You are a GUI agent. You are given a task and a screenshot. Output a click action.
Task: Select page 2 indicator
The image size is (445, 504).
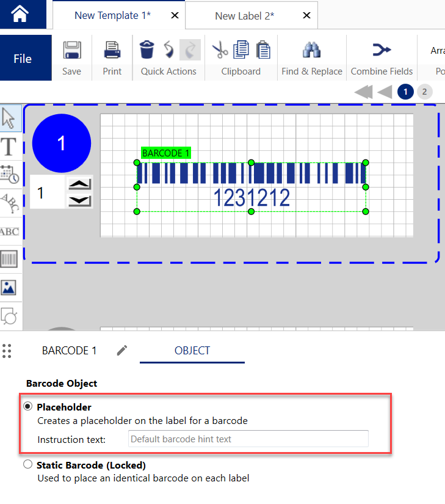point(424,92)
